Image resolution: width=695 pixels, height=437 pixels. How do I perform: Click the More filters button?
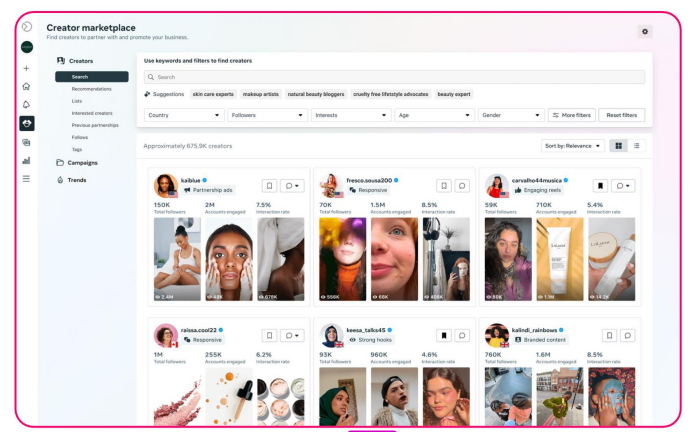coord(572,115)
